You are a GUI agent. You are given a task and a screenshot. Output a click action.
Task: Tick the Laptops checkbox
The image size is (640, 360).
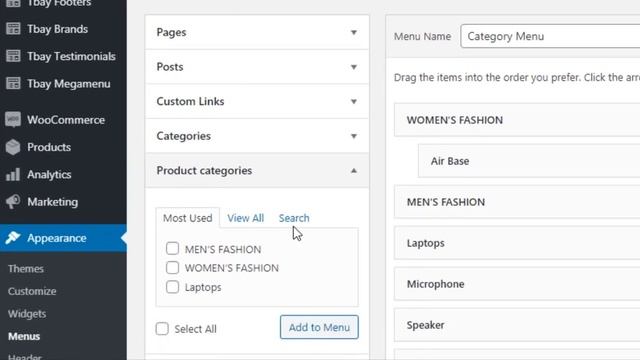172,287
